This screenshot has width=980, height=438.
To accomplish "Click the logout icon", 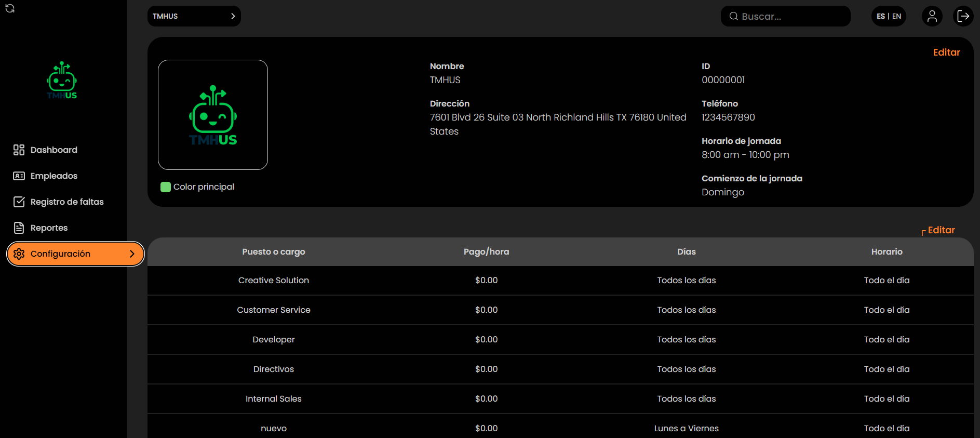I will point(963,16).
